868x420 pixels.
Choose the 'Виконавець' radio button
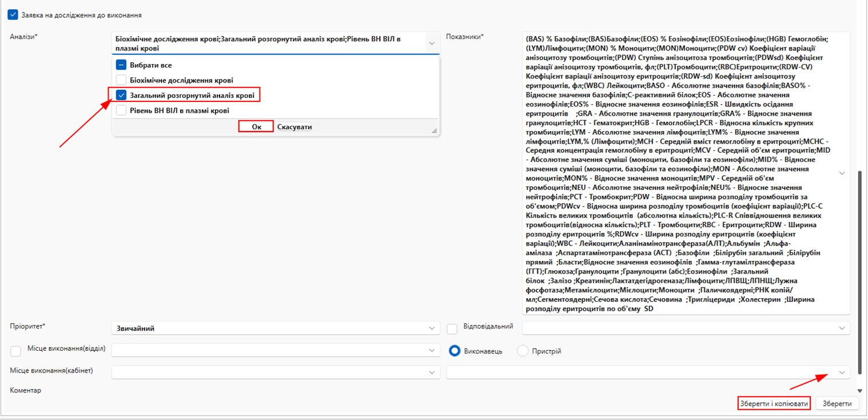click(x=455, y=351)
